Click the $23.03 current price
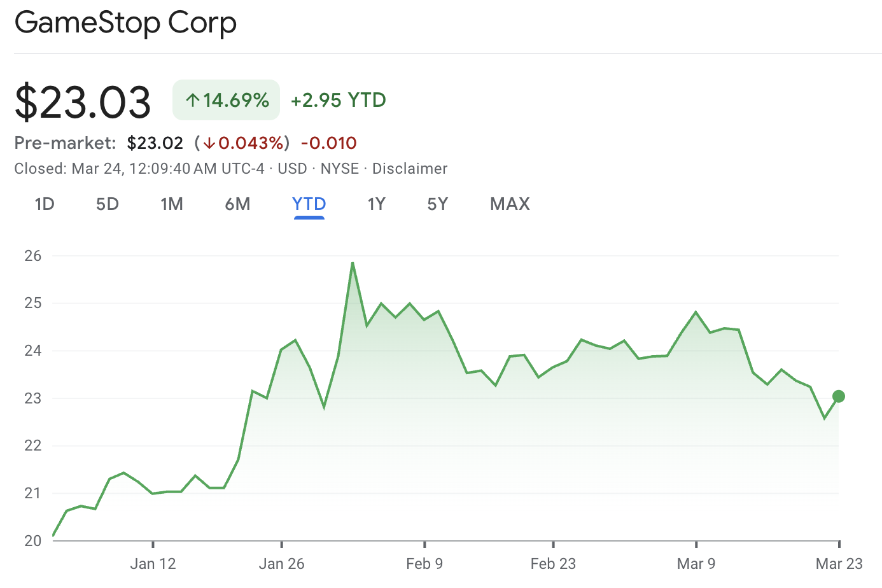 (83, 102)
